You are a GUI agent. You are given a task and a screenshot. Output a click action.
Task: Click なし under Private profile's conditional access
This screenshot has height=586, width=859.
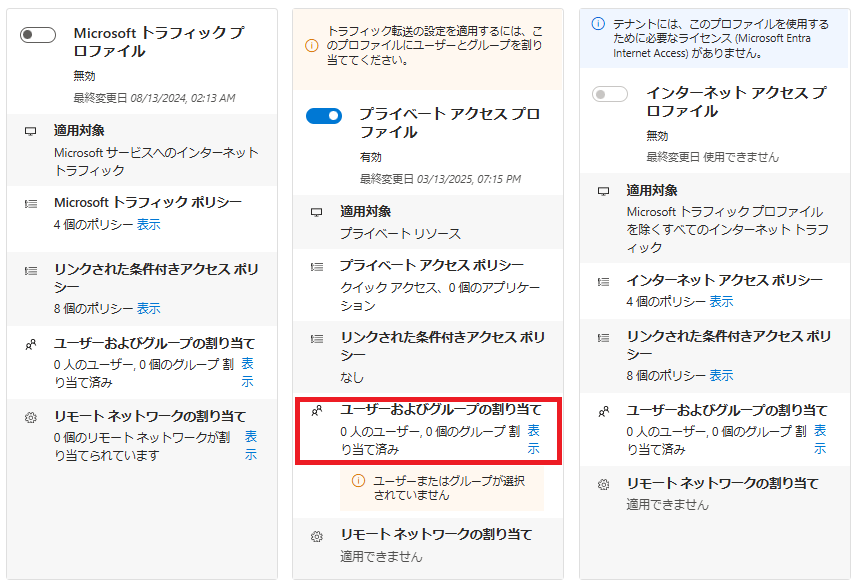352,377
